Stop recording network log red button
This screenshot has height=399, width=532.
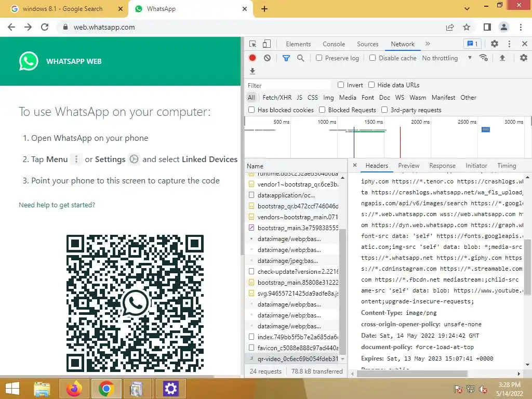point(252,58)
